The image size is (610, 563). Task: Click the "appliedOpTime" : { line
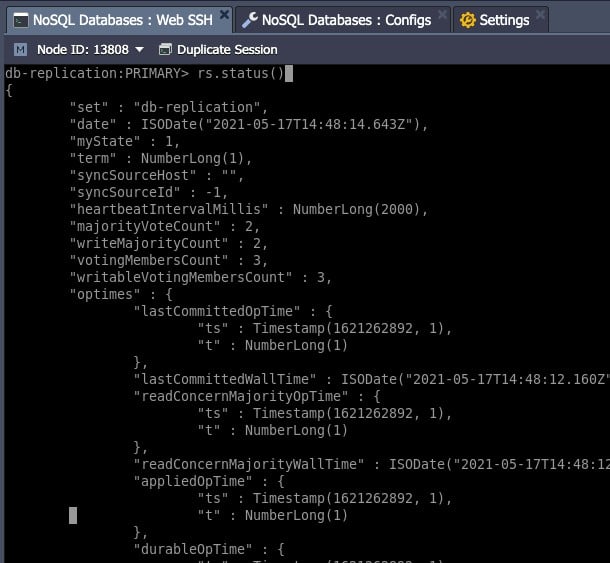[x=209, y=481]
